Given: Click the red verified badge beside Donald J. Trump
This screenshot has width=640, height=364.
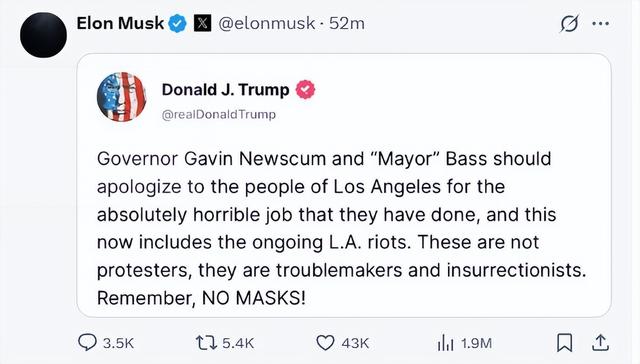Looking at the screenshot, I should [x=305, y=90].
